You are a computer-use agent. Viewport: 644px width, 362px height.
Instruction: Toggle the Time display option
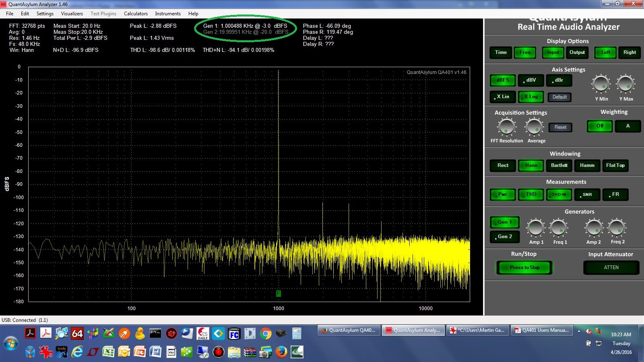[x=501, y=52]
